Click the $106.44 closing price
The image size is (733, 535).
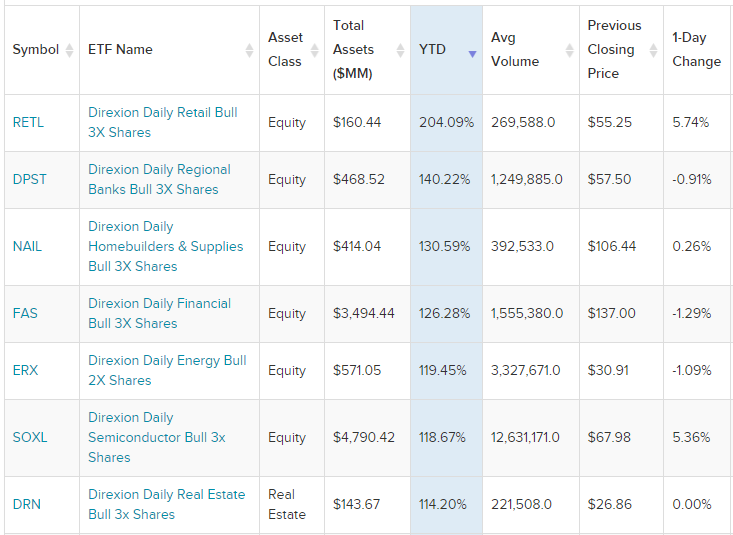[612, 246]
